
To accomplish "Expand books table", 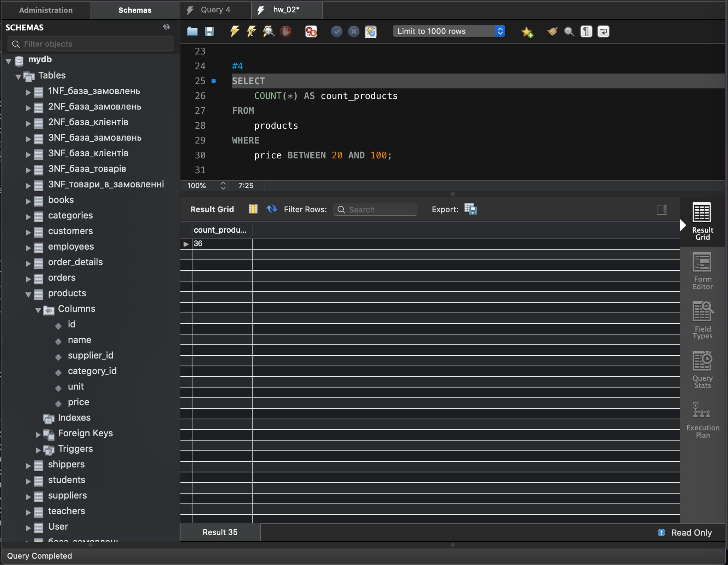I will click(28, 201).
